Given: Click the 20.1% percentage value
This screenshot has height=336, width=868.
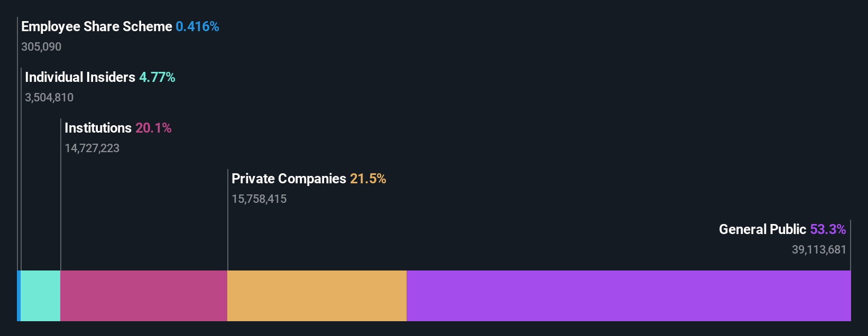Looking at the screenshot, I should click(153, 128).
